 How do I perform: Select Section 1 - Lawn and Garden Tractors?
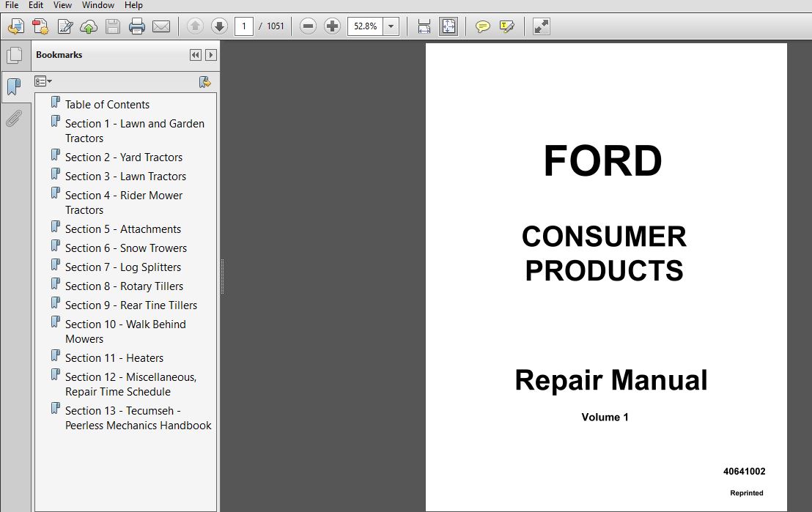click(x=135, y=130)
